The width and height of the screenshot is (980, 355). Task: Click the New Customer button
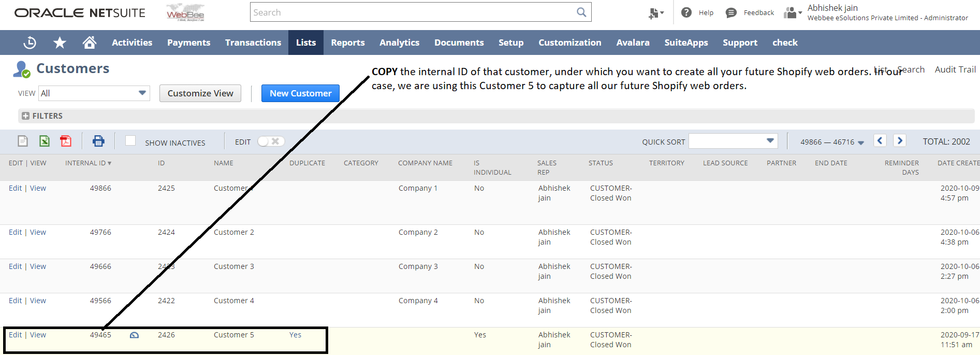300,93
